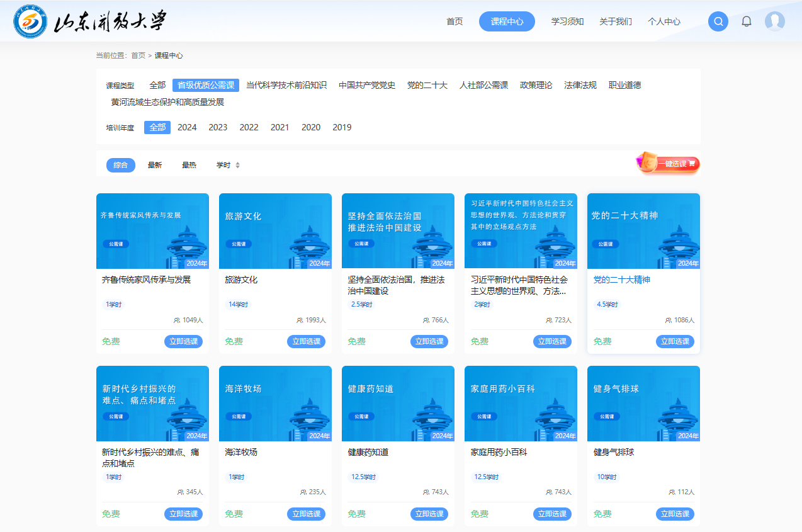
Task: Open 海洋牧场 course thumbnail
Action: coord(275,404)
